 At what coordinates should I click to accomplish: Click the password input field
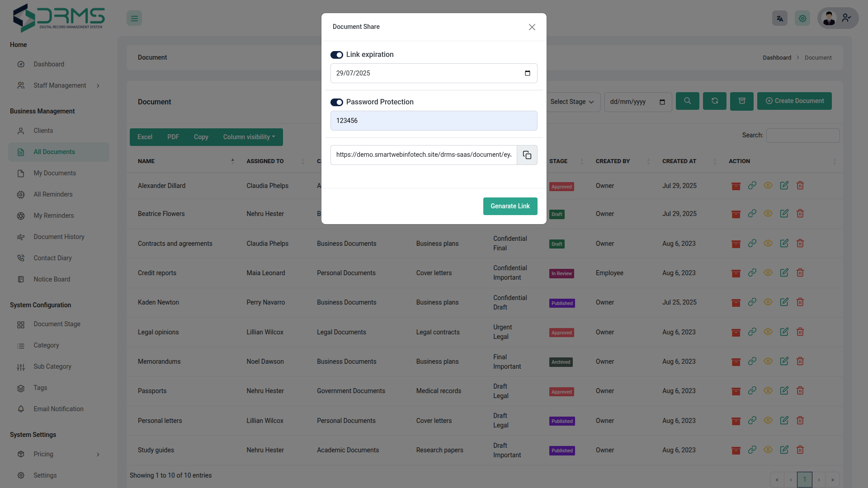(434, 121)
